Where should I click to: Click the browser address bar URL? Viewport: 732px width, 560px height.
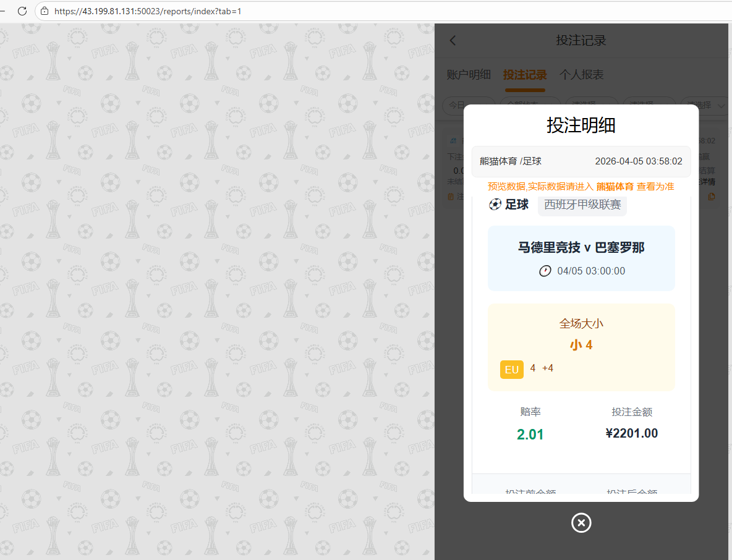tap(148, 11)
